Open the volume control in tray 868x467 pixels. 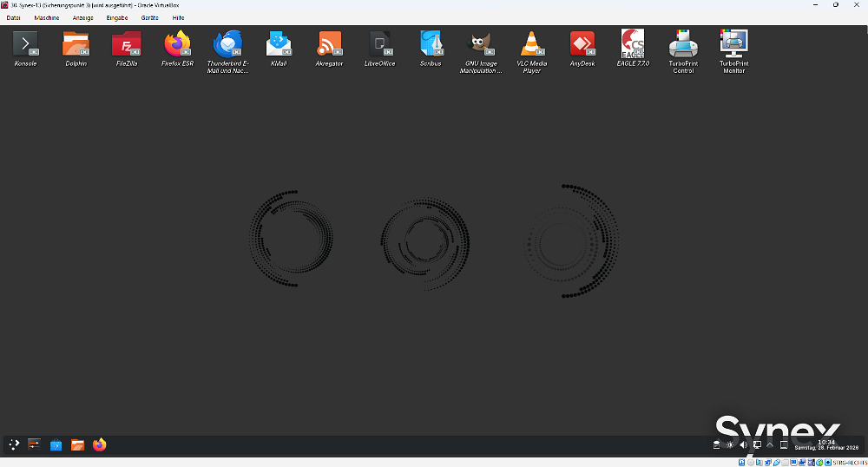click(743, 444)
